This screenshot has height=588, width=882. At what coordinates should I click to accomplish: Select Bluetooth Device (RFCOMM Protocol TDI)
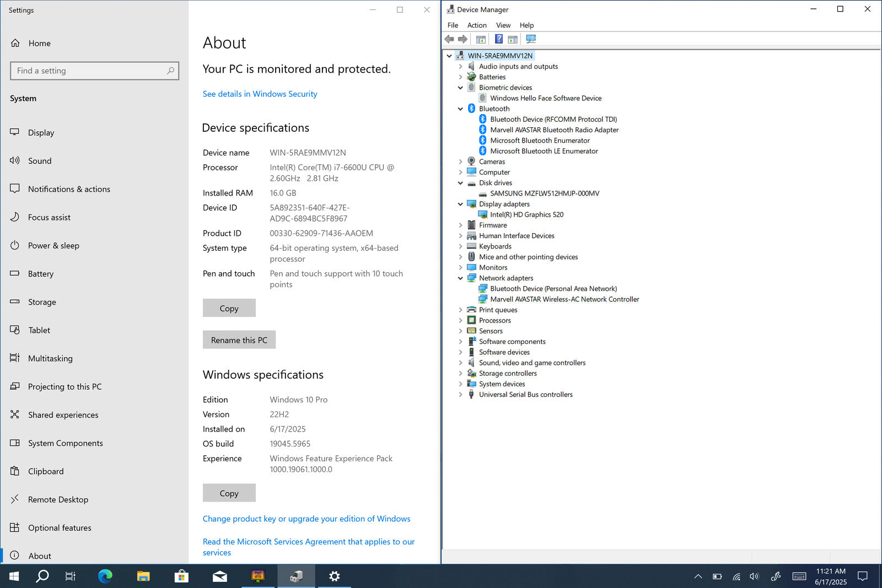pyautogui.click(x=553, y=119)
